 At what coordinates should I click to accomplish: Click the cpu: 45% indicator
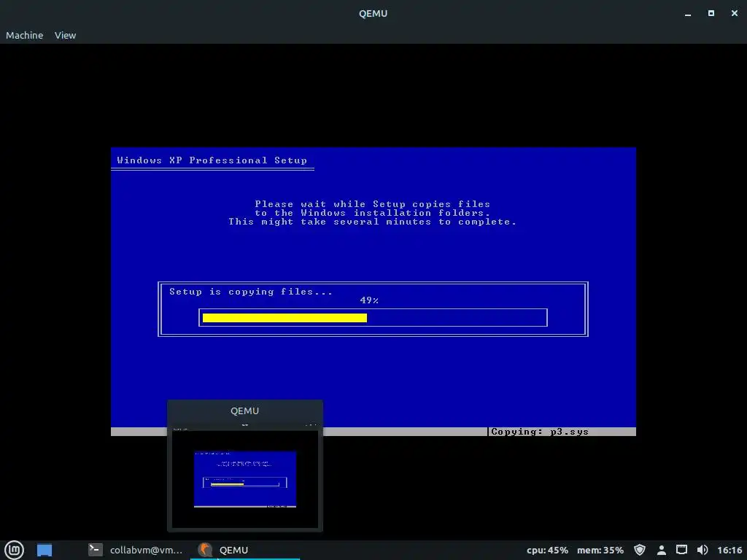[547, 550]
